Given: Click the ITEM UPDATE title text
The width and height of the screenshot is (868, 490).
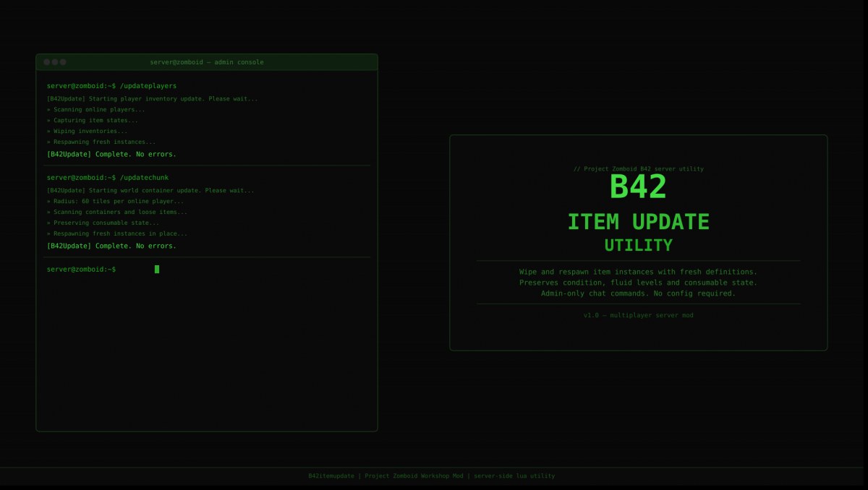Looking at the screenshot, I should (x=638, y=222).
